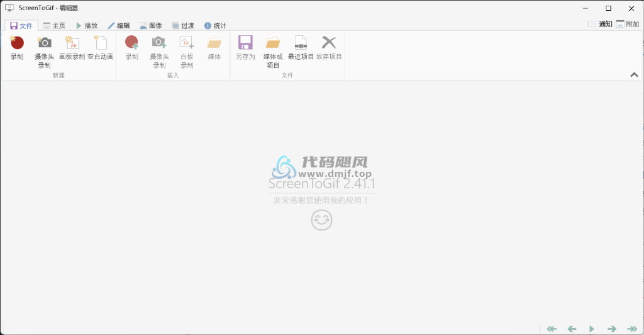The image size is (644, 335).
Task: Collapse the ribbon with the chevron
Action: 634,74
